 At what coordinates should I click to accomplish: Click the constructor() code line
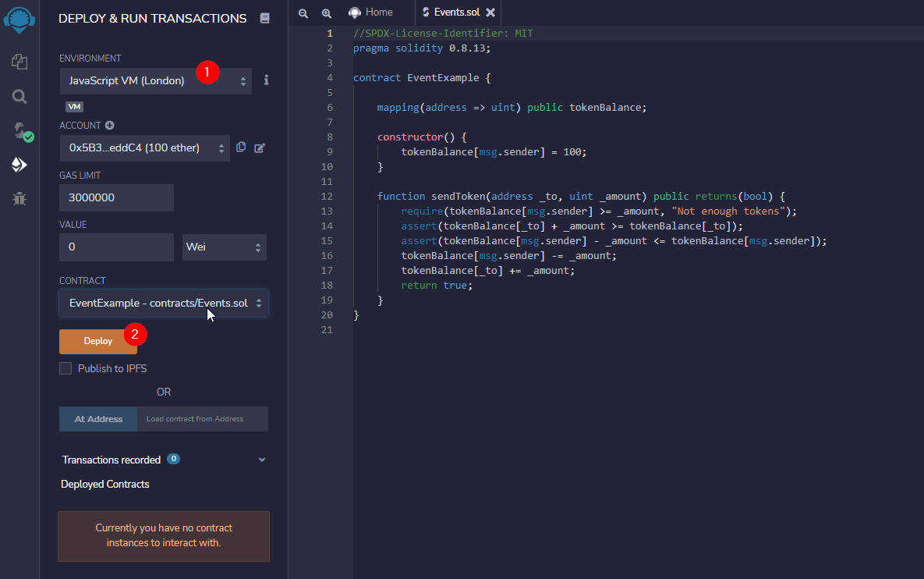[x=422, y=137]
